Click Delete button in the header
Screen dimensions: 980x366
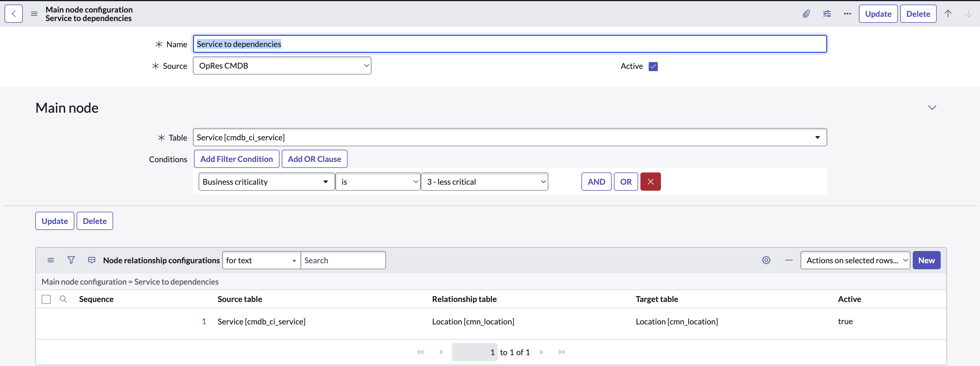point(918,14)
